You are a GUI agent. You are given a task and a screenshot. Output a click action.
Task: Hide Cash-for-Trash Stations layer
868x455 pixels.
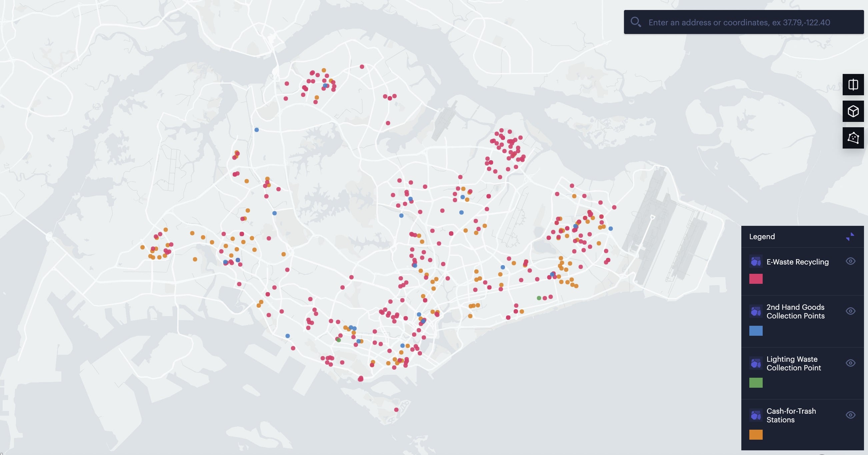coord(850,415)
